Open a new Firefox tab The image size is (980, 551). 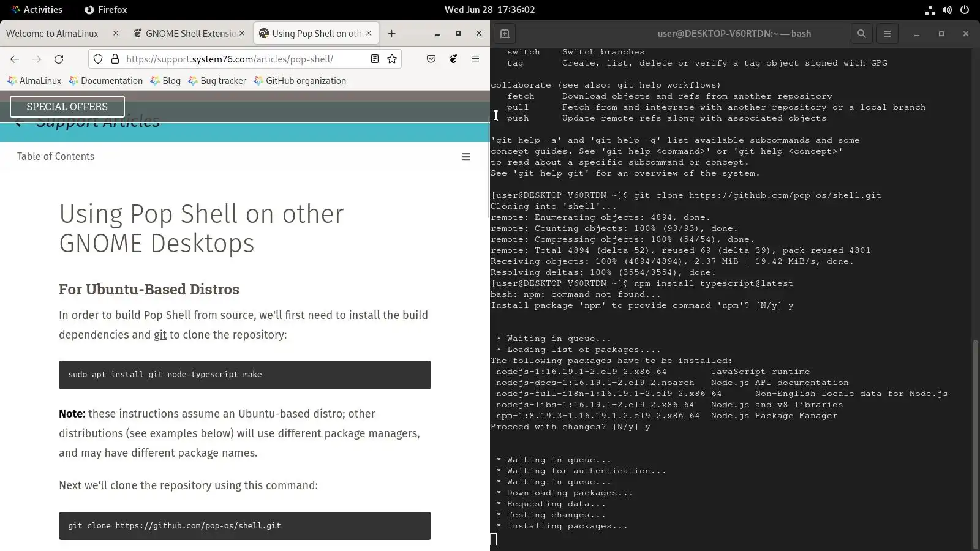[x=392, y=34]
